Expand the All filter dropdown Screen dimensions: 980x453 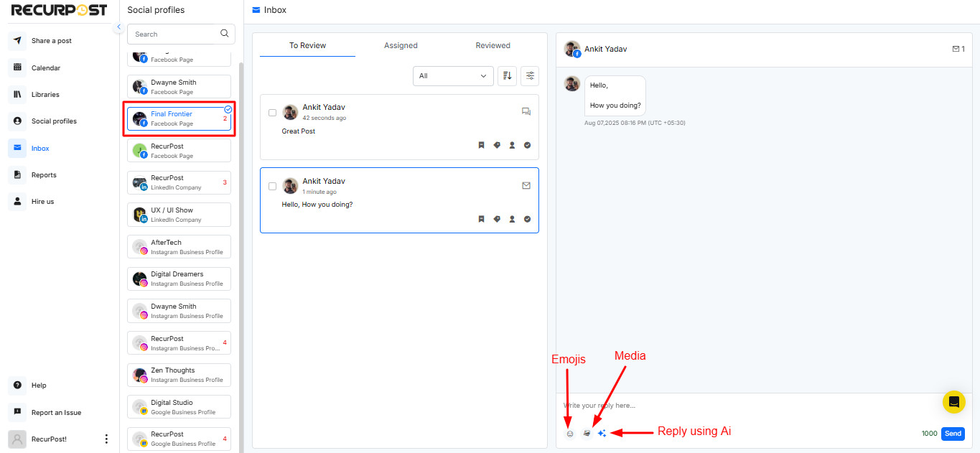(453, 76)
